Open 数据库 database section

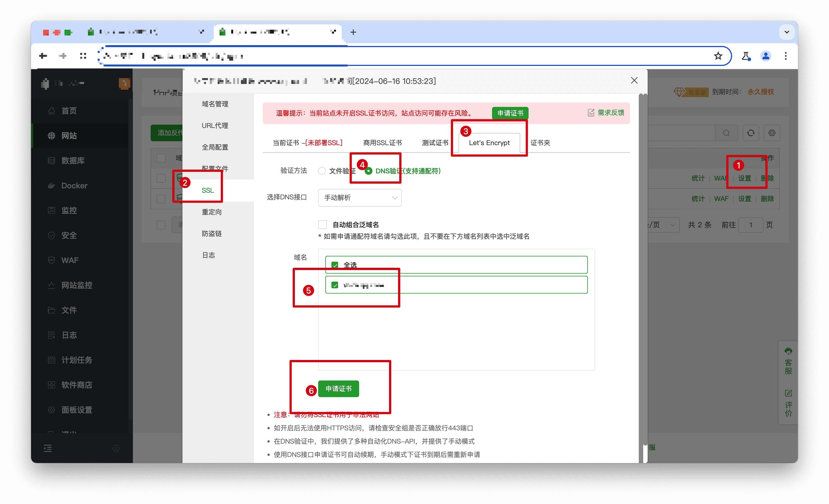point(73,161)
